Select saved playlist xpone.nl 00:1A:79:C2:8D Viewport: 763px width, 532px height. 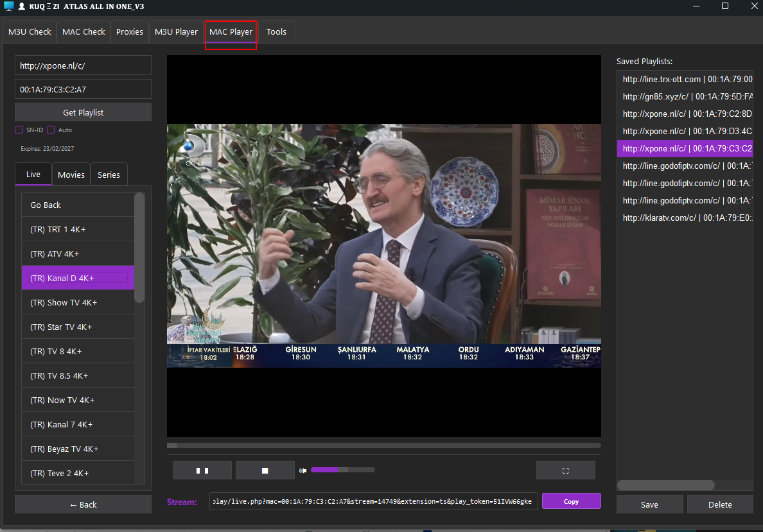[x=685, y=114]
